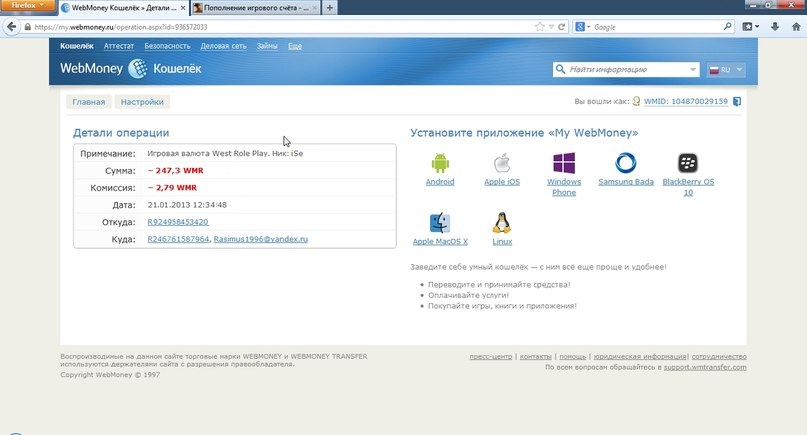Image resolution: width=807 pixels, height=435 pixels.
Task: Click the search magnifier in site search
Action: [560, 69]
